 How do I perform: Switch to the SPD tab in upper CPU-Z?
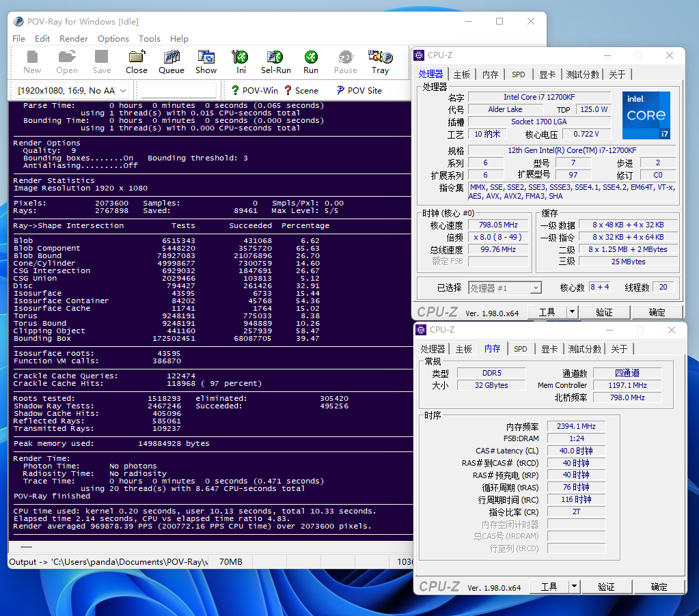pos(519,74)
